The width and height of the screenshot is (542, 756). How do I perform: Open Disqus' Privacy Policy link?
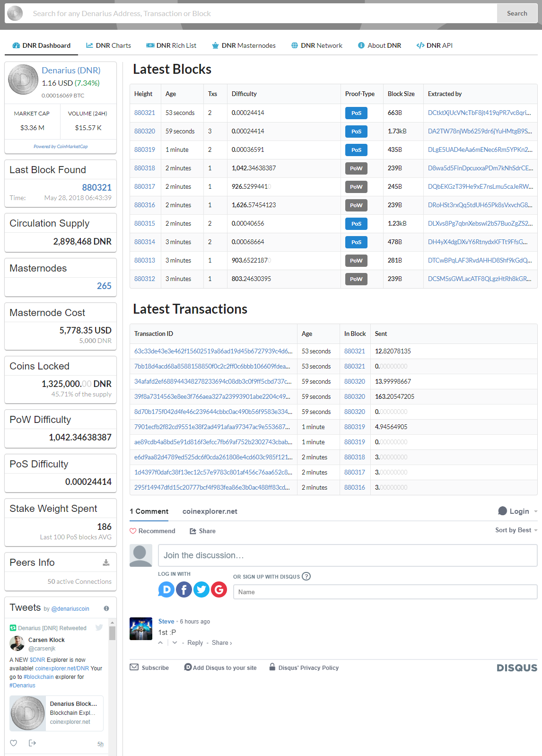click(x=304, y=668)
